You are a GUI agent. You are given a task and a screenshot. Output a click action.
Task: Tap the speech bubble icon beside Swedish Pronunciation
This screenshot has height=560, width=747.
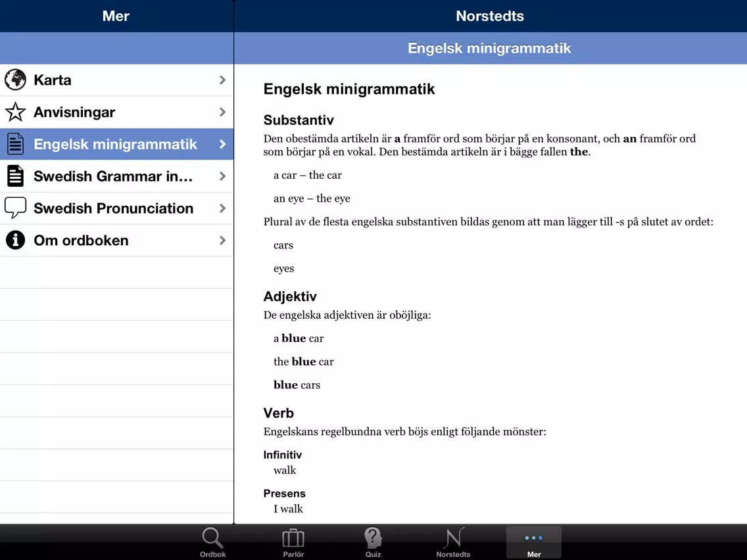[x=15, y=208]
